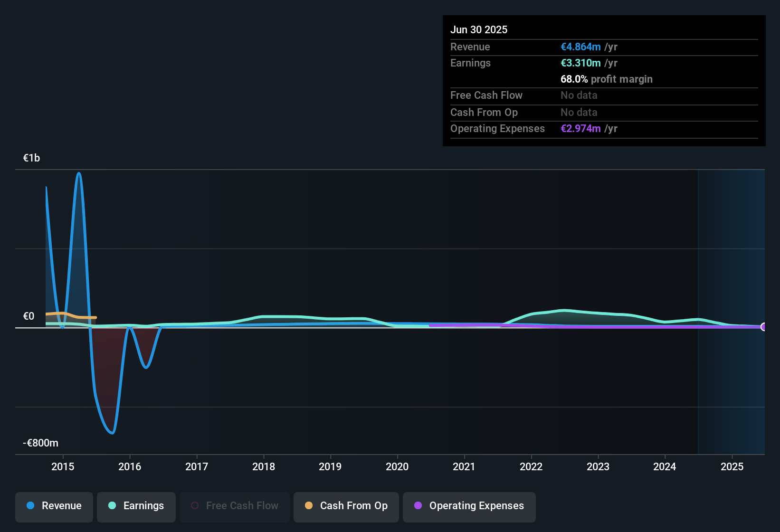Click the teal Earnings legend dot
This screenshot has height=532, width=780.
(x=112, y=506)
